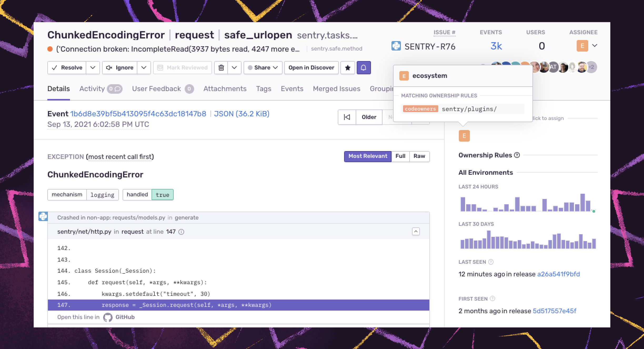Click the GitHub logo icon
This screenshot has height=349, width=644.
pos(108,317)
